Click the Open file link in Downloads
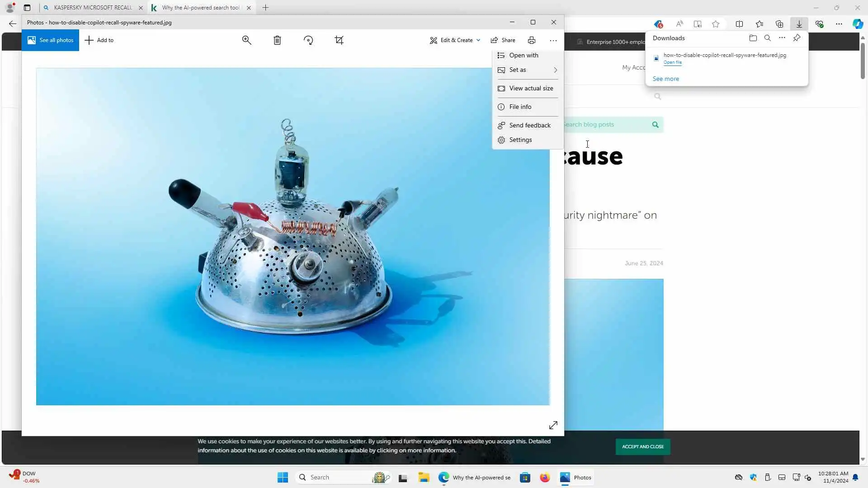 point(672,62)
